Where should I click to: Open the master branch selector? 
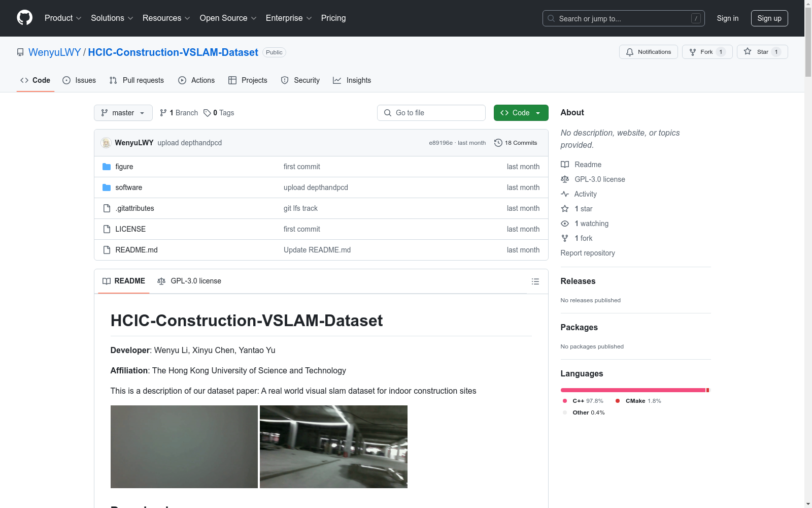pos(123,113)
